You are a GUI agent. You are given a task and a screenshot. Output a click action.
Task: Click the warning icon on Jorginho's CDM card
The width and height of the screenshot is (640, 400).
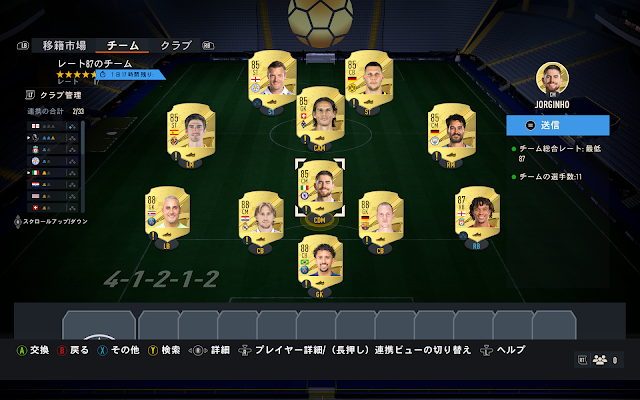(306, 210)
